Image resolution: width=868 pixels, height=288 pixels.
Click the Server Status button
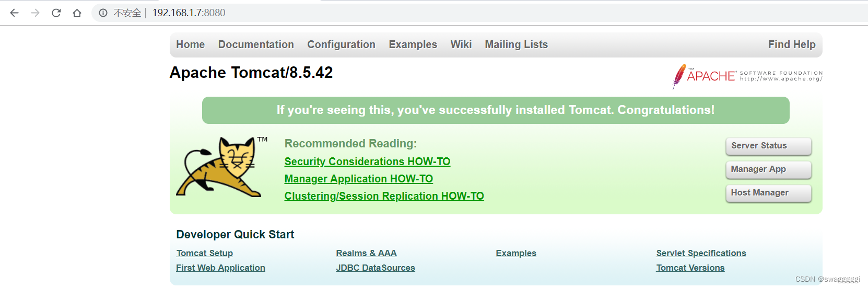[768, 146]
